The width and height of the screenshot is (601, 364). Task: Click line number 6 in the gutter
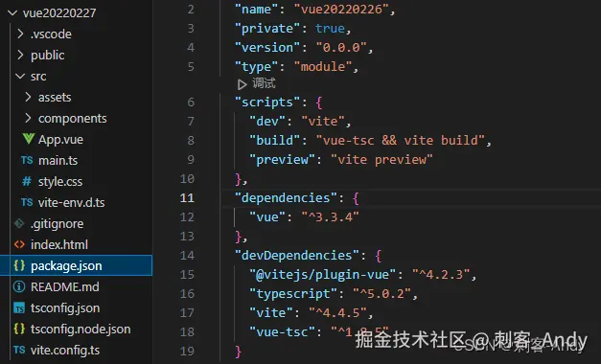point(191,102)
